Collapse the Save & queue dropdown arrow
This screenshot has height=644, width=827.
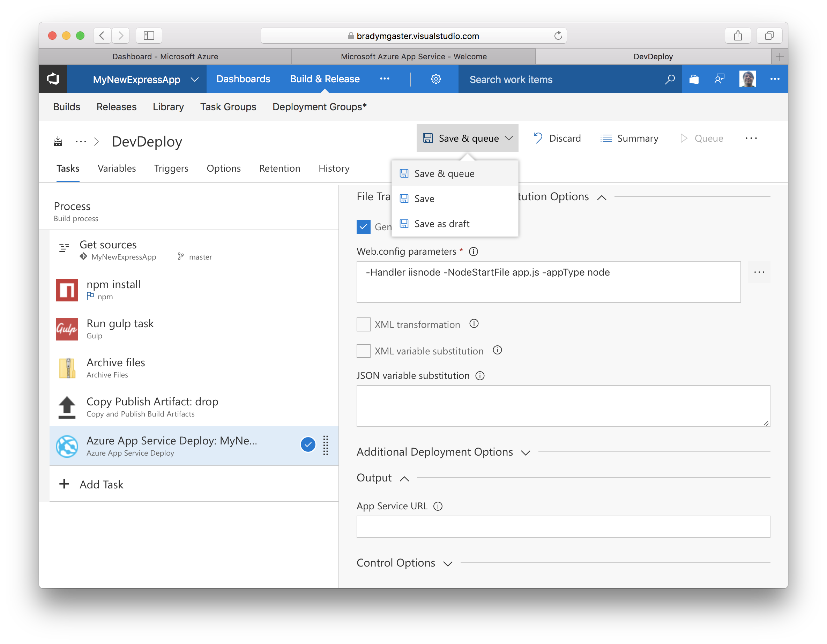point(509,138)
